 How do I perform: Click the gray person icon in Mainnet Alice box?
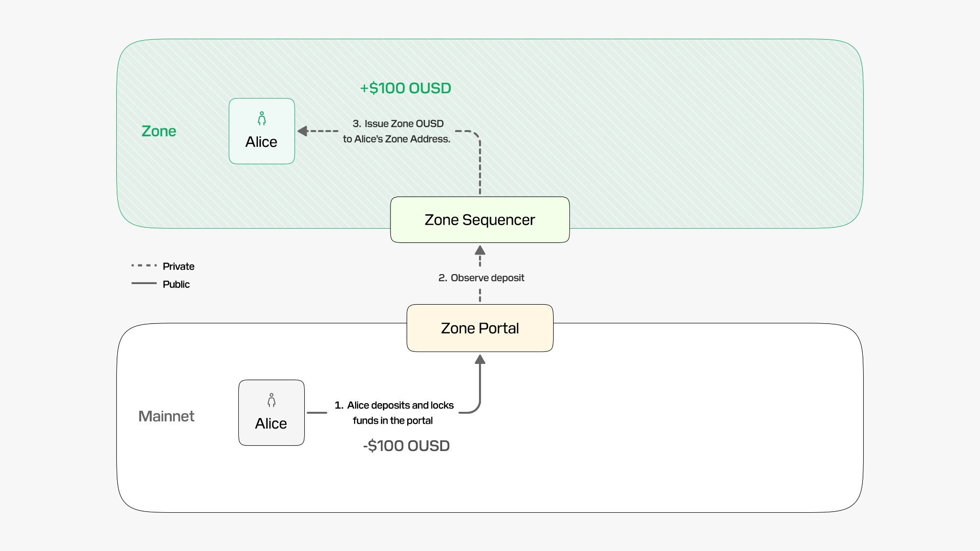pos(271,400)
